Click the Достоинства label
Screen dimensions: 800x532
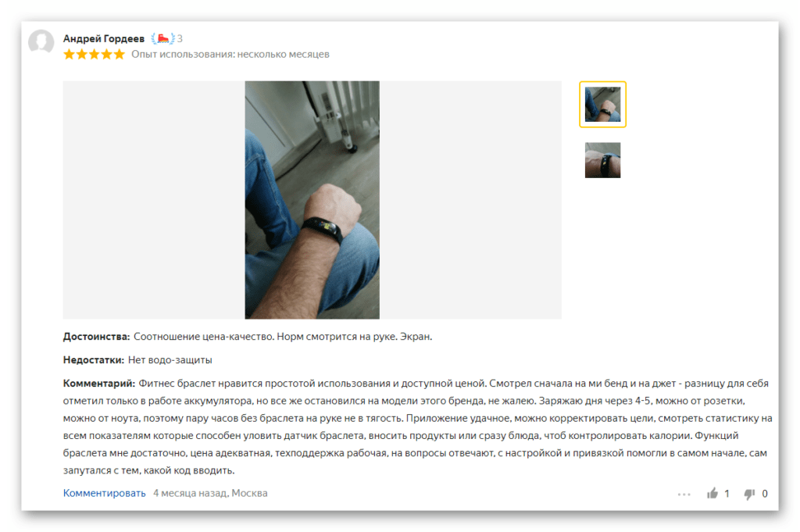click(x=96, y=337)
